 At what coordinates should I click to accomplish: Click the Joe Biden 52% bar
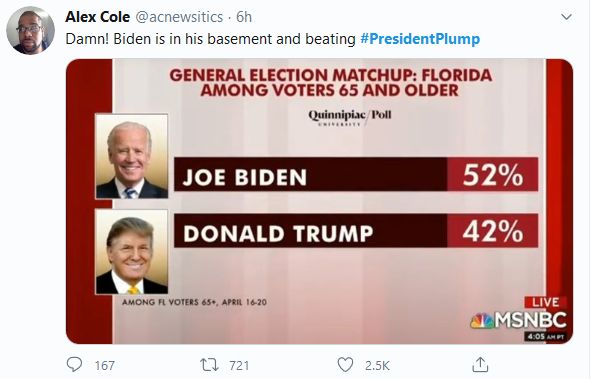[356, 174]
